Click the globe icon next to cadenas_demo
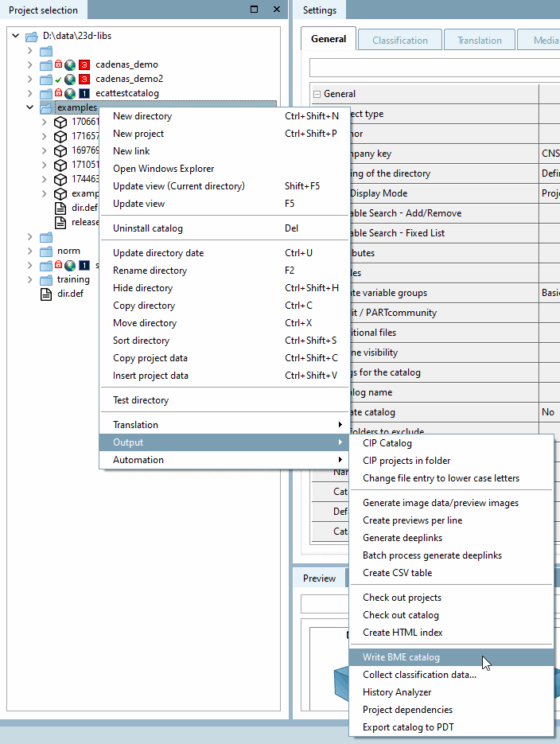The height and width of the screenshot is (744, 560). (70, 65)
